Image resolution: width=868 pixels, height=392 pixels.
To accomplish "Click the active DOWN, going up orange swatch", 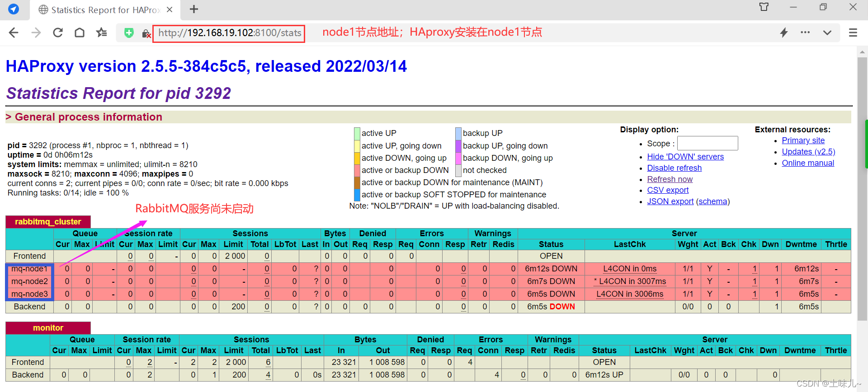I will point(357,158).
